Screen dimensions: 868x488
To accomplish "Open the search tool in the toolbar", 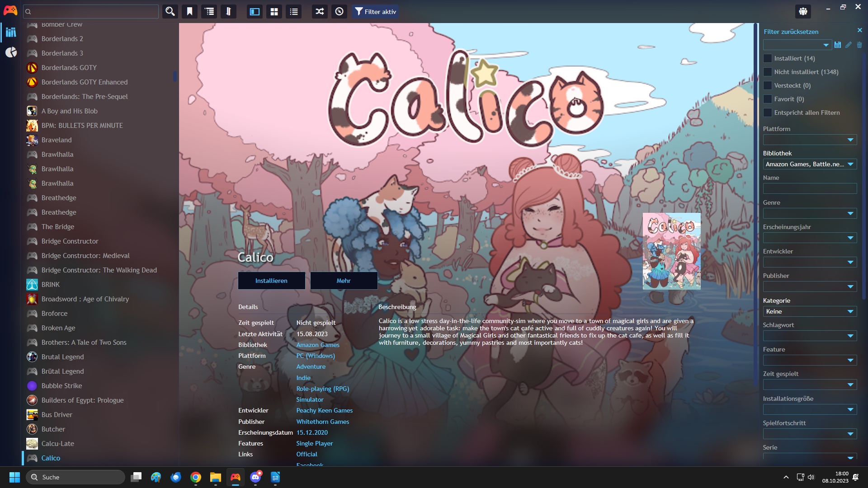I will click(x=170, y=11).
